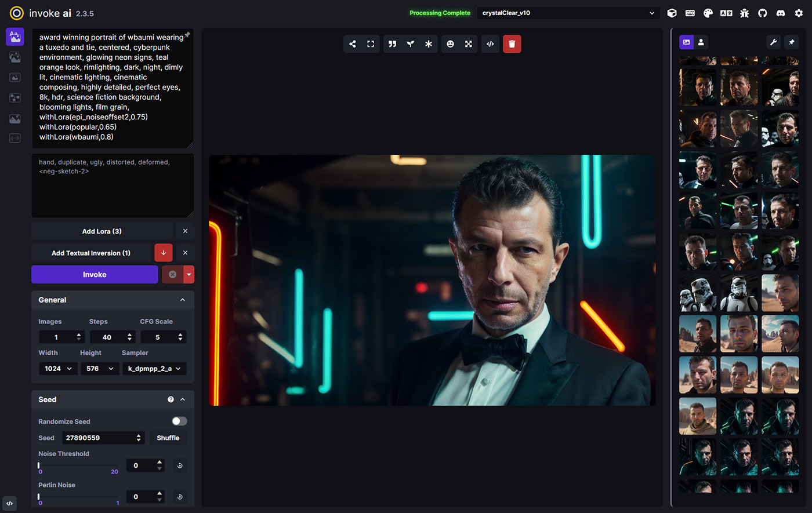Toggle the Randomize Seed switch

click(x=179, y=421)
